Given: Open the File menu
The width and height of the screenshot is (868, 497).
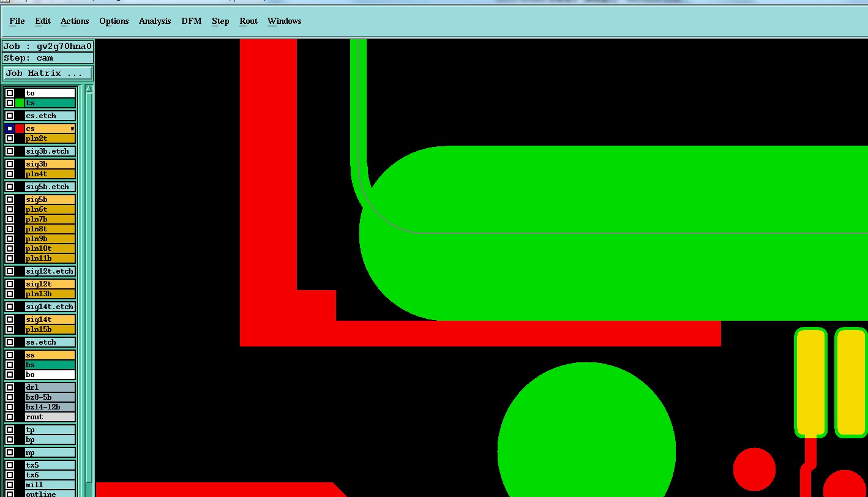Looking at the screenshot, I should click(17, 21).
